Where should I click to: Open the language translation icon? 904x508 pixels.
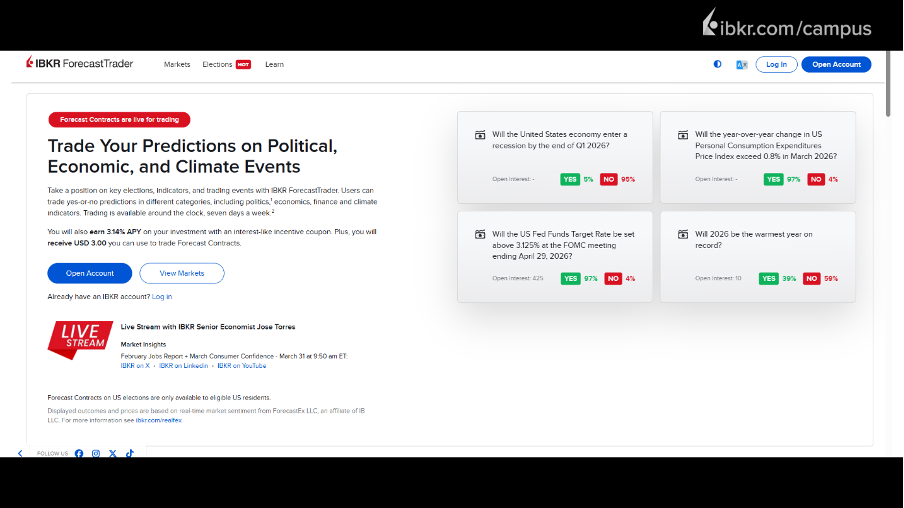742,64
